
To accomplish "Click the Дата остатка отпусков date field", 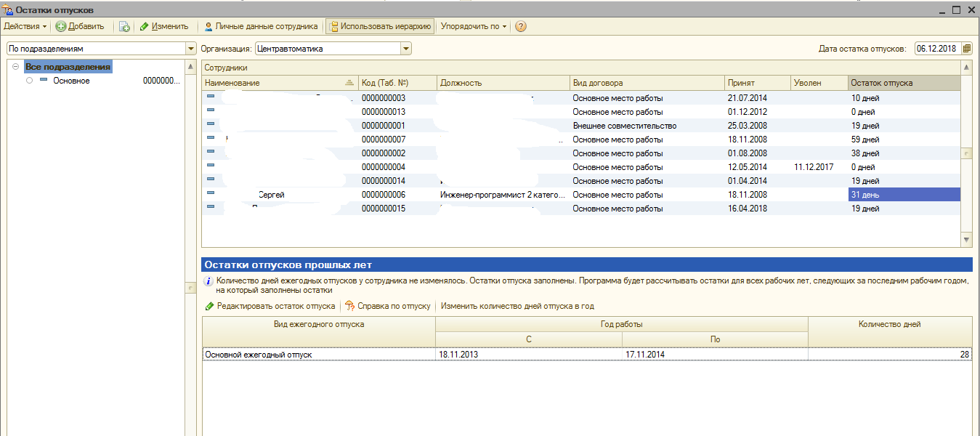I will tap(937, 49).
